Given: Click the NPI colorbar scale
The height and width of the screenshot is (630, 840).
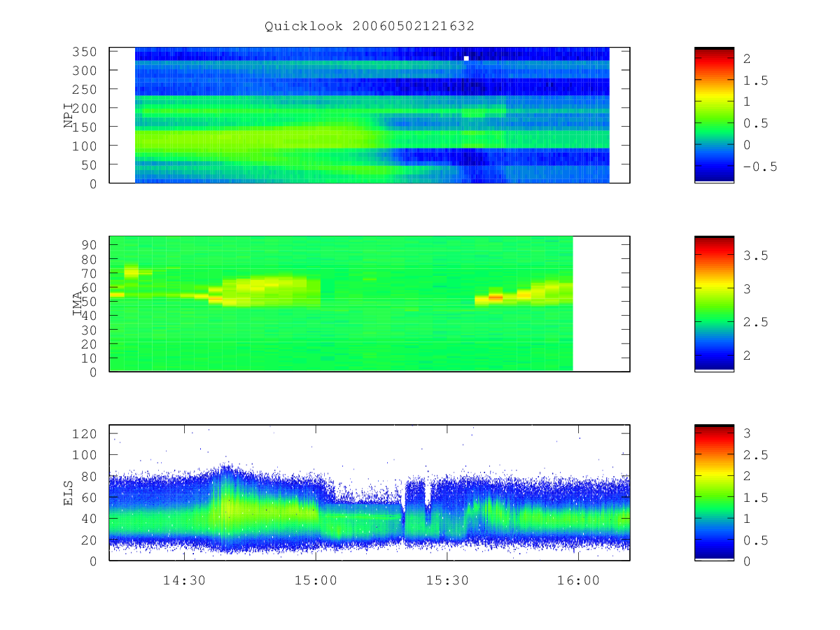Looking at the screenshot, I should (714, 115).
